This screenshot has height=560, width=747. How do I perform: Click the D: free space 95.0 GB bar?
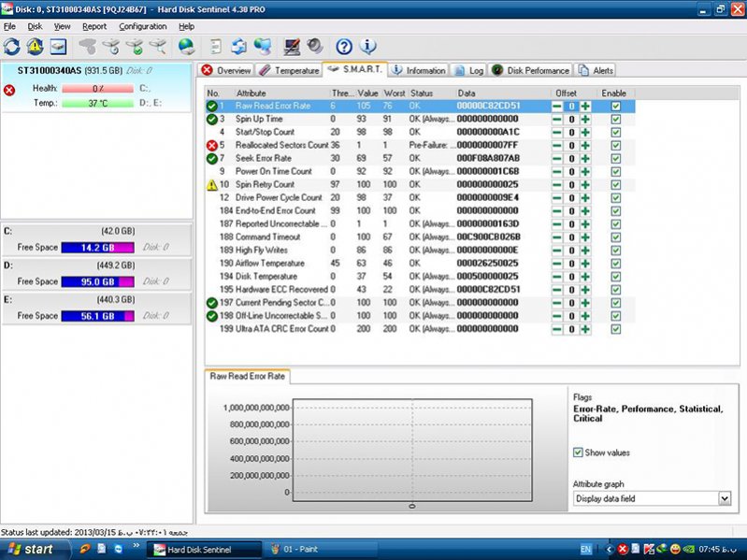[x=97, y=282]
